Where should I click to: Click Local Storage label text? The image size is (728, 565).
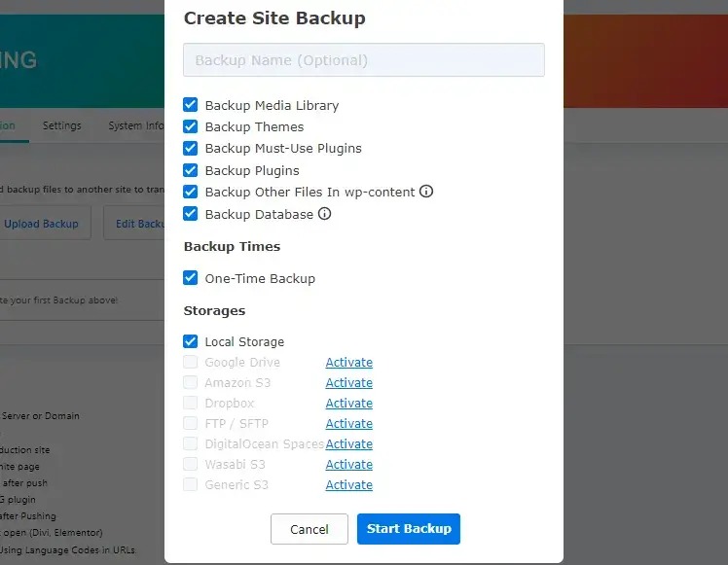(x=244, y=342)
